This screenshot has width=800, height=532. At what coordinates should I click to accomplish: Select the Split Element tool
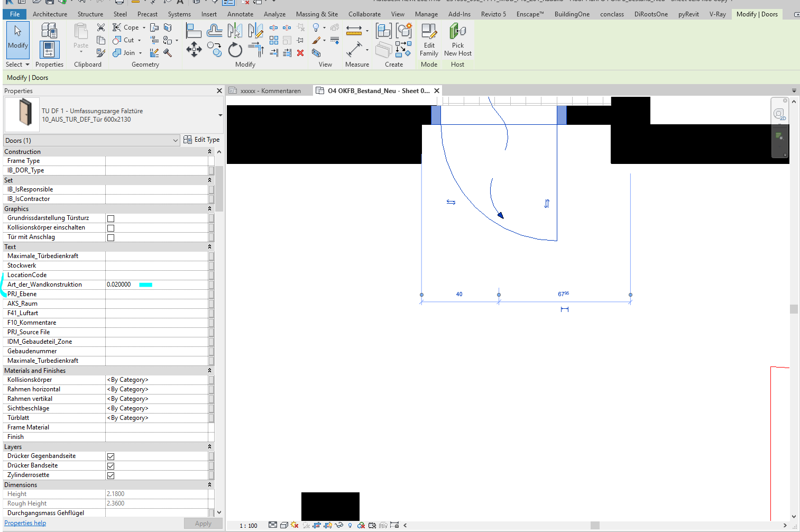point(273,27)
